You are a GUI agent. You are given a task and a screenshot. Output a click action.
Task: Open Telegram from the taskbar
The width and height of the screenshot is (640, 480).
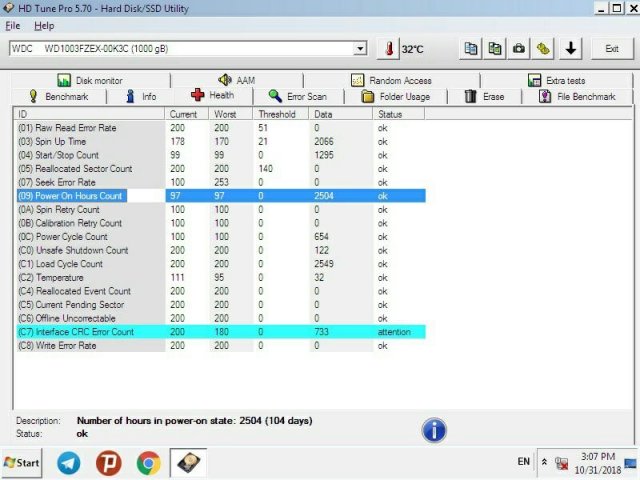pyautogui.click(x=69, y=463)
